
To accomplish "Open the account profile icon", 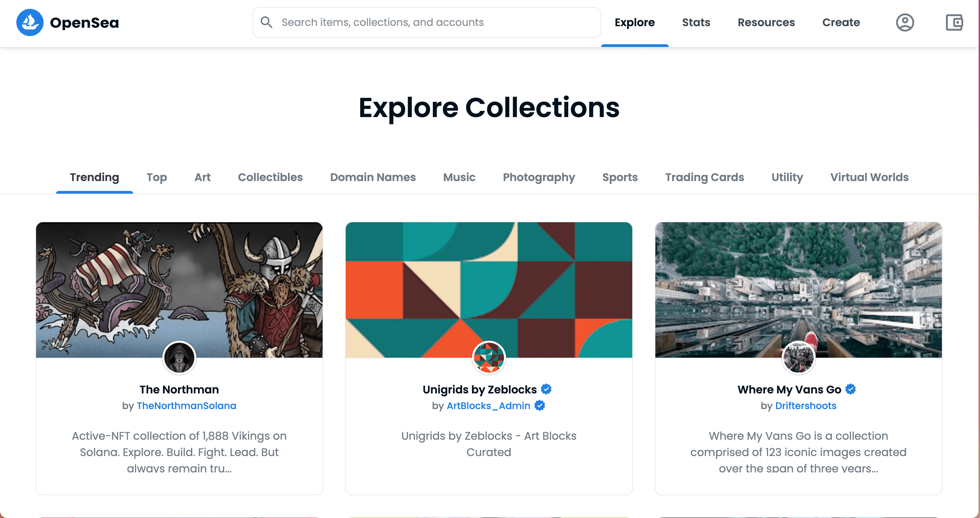I will (x=905, y=22).
